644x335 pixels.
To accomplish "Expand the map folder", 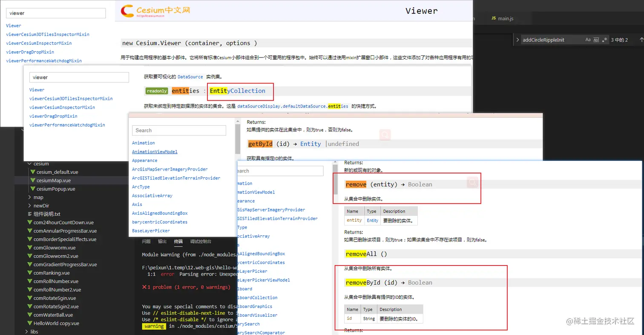I will point(29,197).
